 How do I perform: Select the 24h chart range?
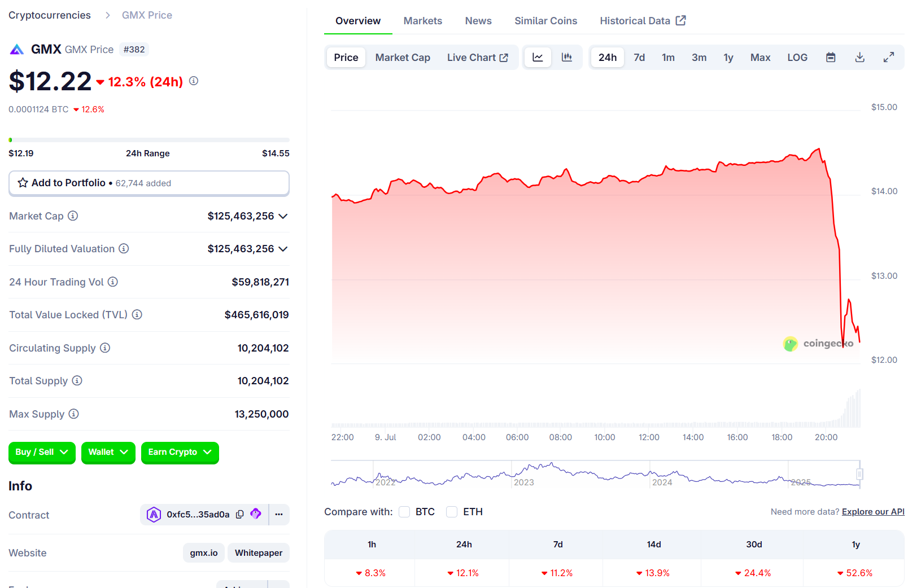pyautogui.click(x=608, y=57)
